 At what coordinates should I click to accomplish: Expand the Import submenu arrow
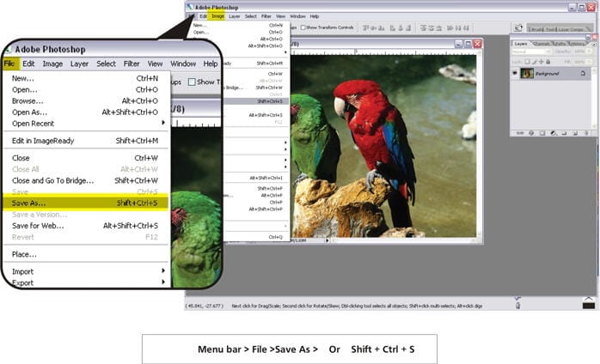point(163,271)
